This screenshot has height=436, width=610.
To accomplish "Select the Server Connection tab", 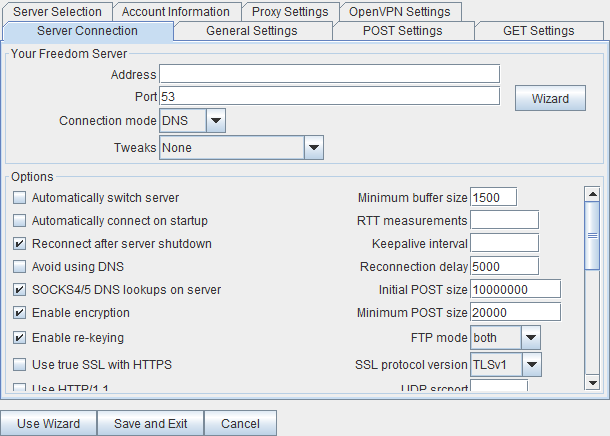I will (88, 31).
